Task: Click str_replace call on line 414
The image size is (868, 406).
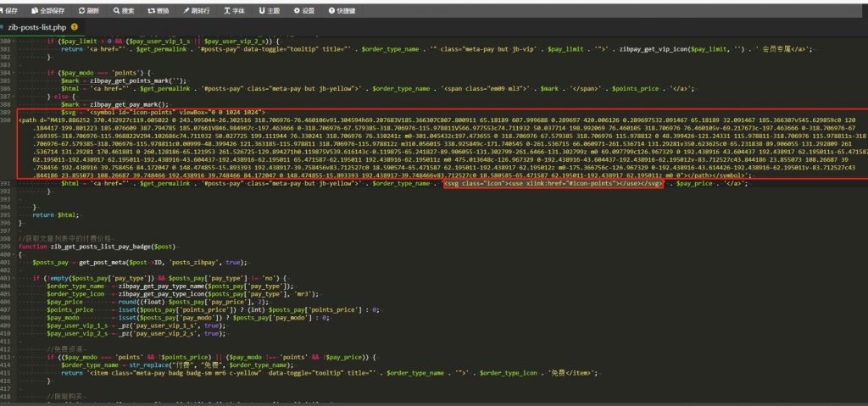Action: point(149,365)
